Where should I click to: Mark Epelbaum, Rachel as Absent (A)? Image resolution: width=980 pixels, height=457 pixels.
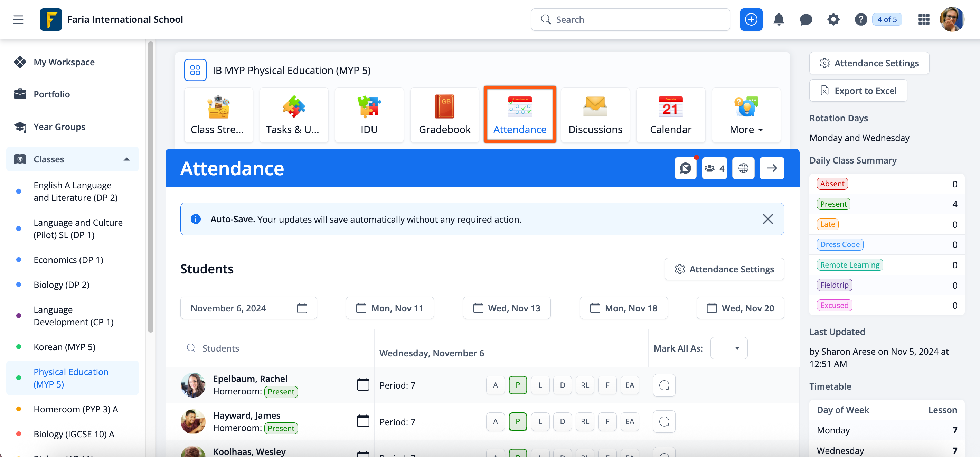click(495, 385)
